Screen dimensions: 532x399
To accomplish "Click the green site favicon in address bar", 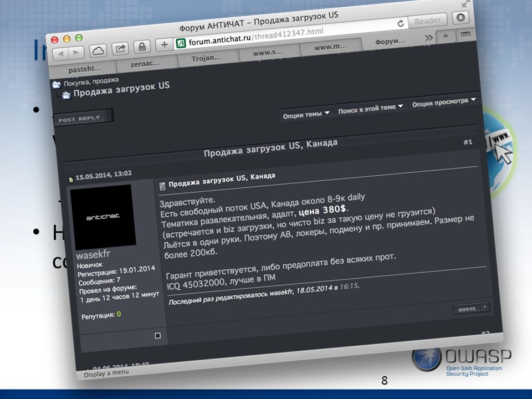I will tap(181, 43).
